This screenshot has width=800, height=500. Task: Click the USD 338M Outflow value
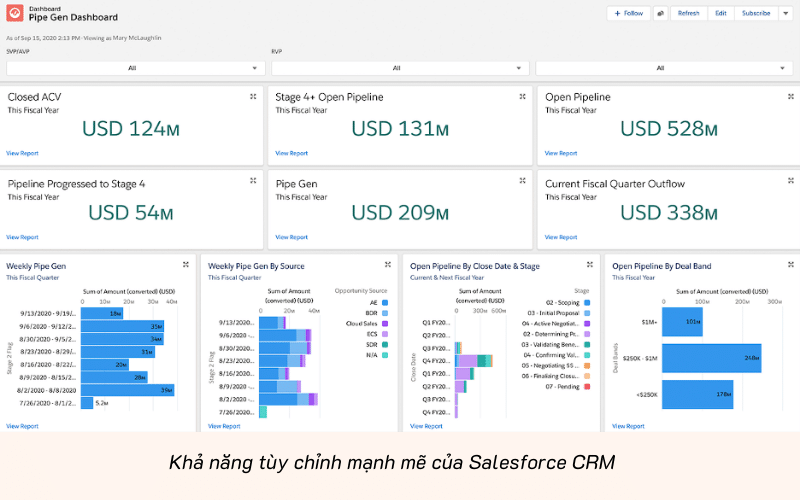click(x=669, y=213)
